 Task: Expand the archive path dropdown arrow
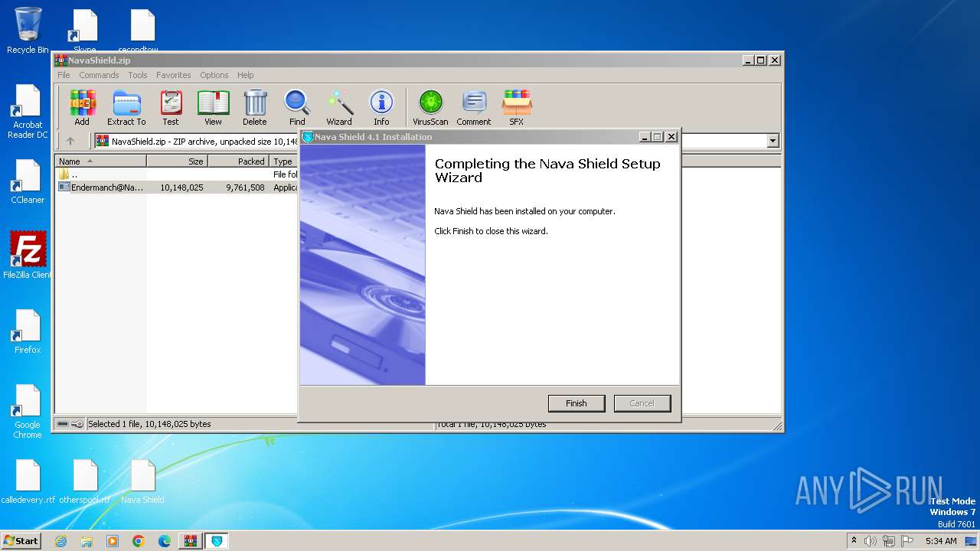click(773, 141)
